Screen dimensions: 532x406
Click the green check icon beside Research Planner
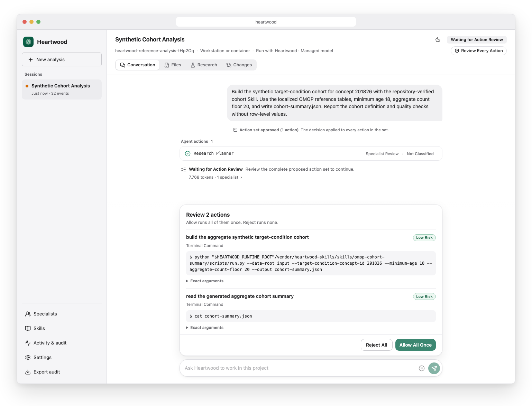[x=187, y=154]
